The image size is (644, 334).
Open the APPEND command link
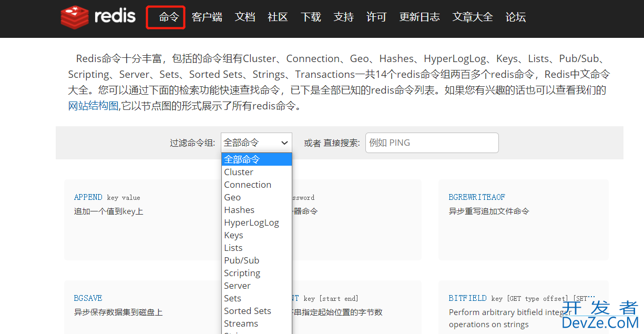click(x=88, y=197)
